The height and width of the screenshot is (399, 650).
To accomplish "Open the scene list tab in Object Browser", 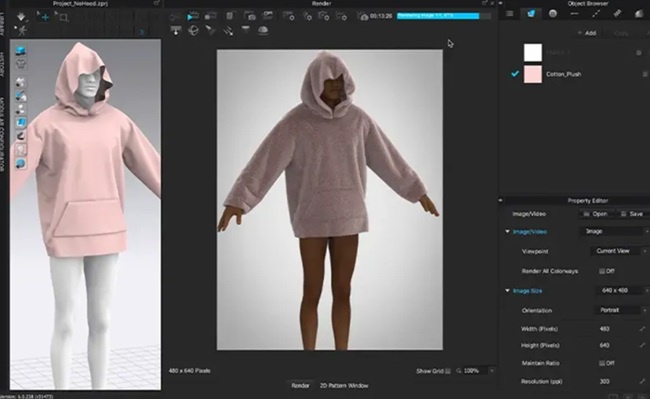I will tap(509, 14).
